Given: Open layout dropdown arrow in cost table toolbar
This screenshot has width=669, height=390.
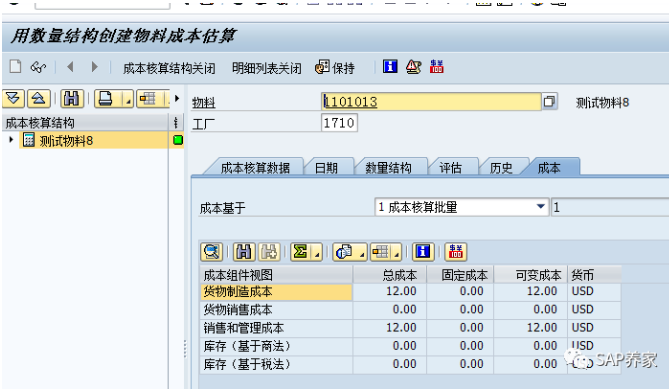Looking at the screenshot, I should [397, 253].
